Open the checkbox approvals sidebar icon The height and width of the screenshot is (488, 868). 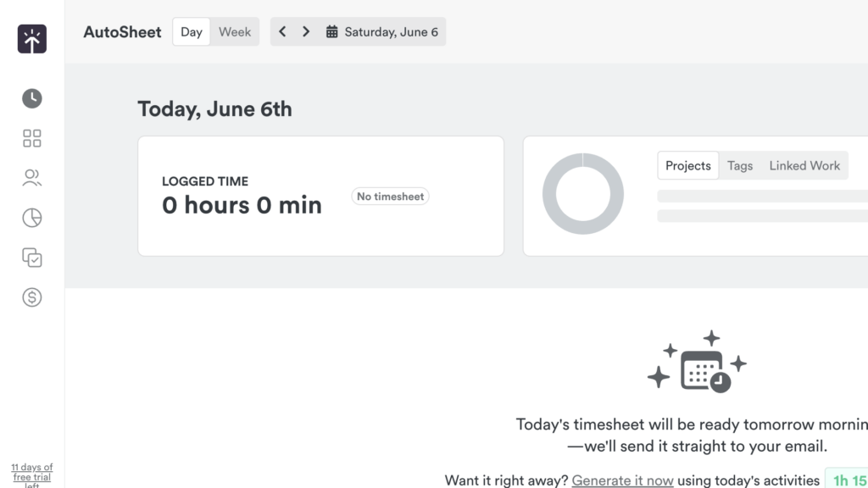point(32,258)
